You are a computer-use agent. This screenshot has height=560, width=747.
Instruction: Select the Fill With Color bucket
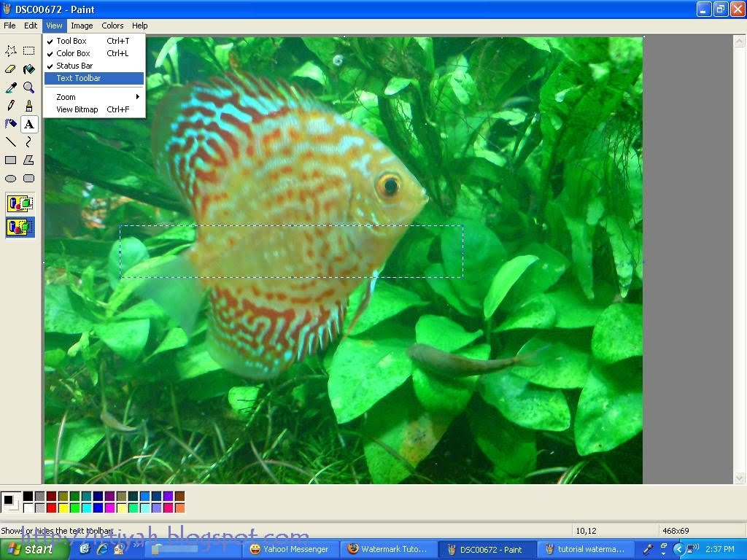(28, 69)
